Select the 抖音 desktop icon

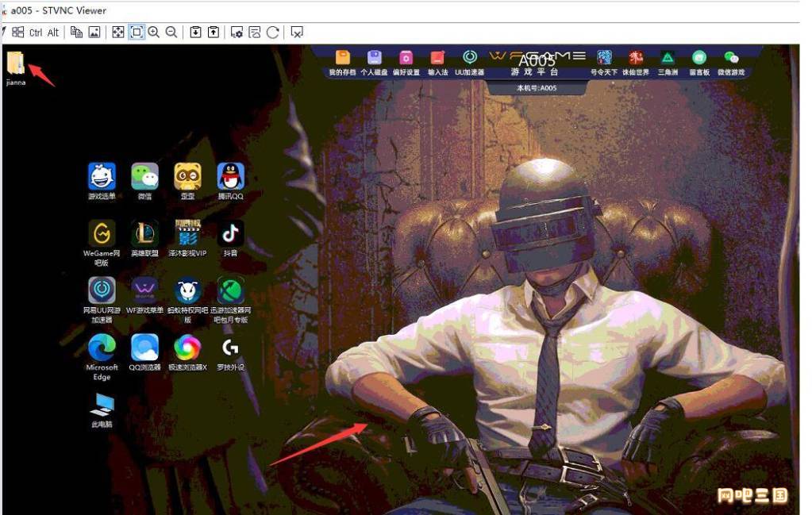pos(230,238)
